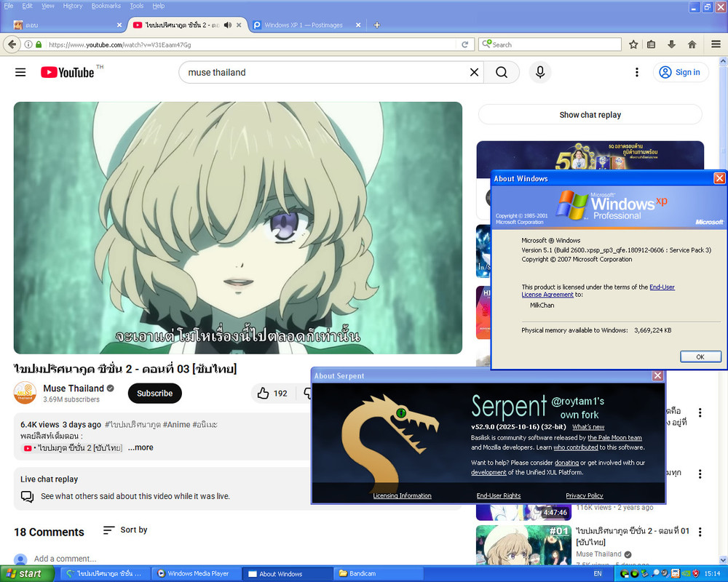Open the Bookmarks menu
The height and width of the screenshot is (582, 728).
[106, 6]
